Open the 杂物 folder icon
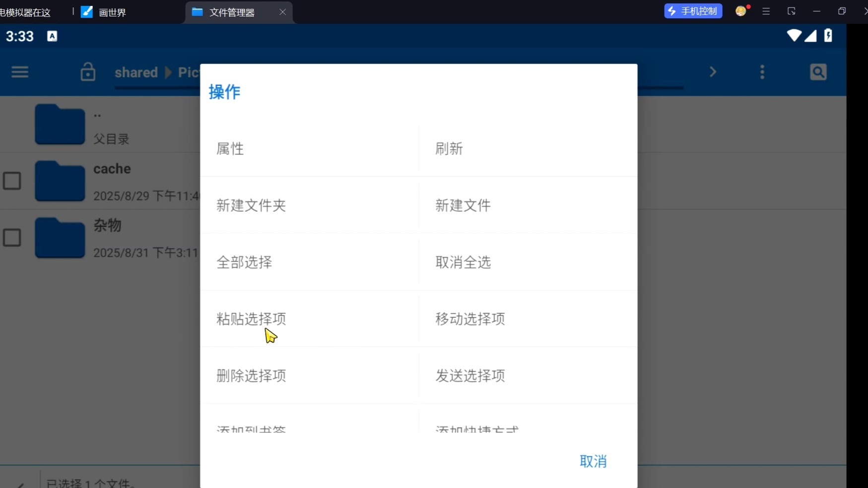The height and width of the screenshot is (488, 868). point(60,237)
